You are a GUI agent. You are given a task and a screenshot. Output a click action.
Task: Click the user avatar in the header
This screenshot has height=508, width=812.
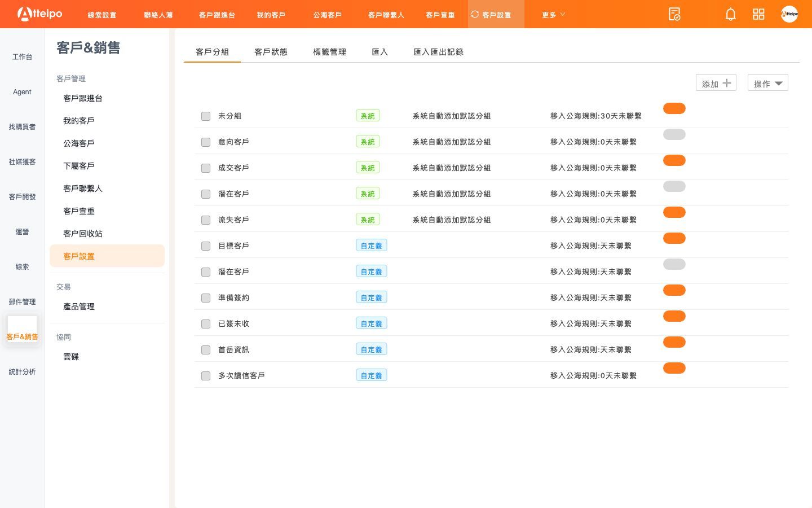(x=789, y=14)
